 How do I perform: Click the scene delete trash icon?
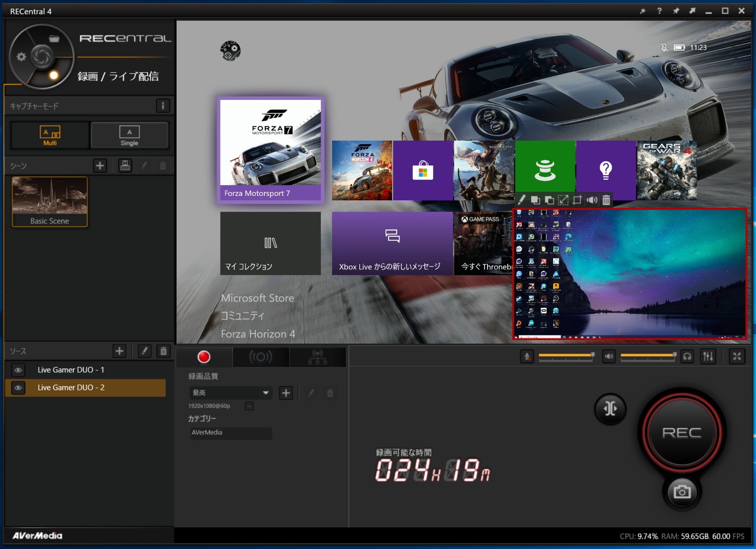(x=163, y=166)
